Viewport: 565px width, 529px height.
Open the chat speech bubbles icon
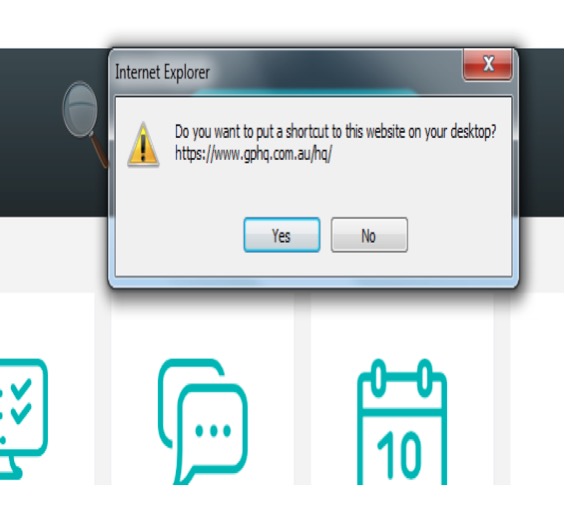203,422
